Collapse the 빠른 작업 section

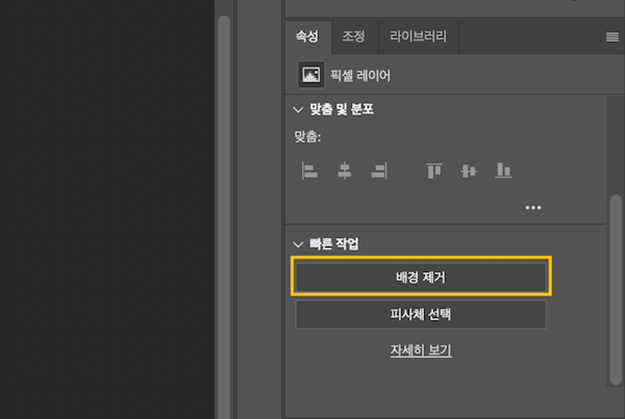coord(298,244)
